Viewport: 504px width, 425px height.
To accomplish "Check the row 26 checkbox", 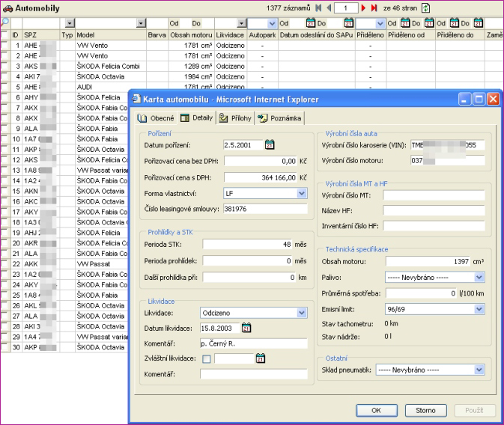I will click(x=4, y=305).
